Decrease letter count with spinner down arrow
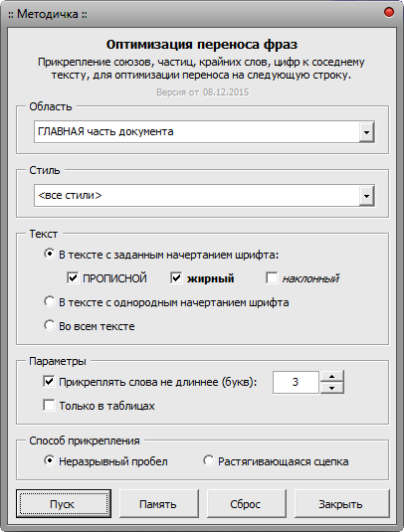 coord(332,388)
